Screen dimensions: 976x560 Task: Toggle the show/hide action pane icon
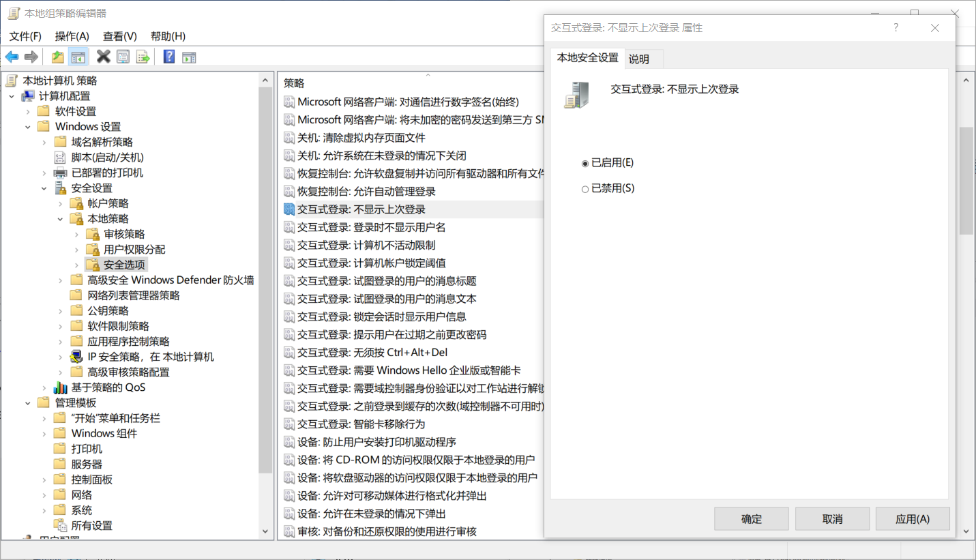pos(189,57)
